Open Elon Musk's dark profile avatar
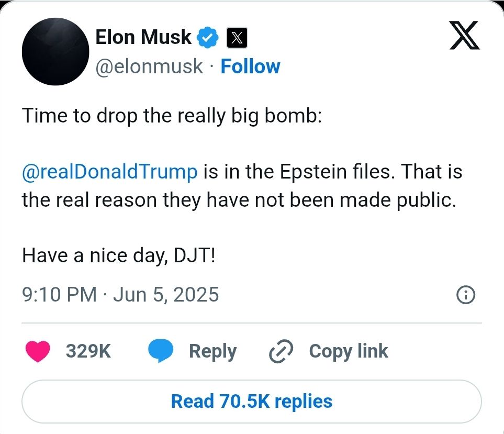Image resolution: width=504 pixels, height=434 pixels. click(55, 51)
